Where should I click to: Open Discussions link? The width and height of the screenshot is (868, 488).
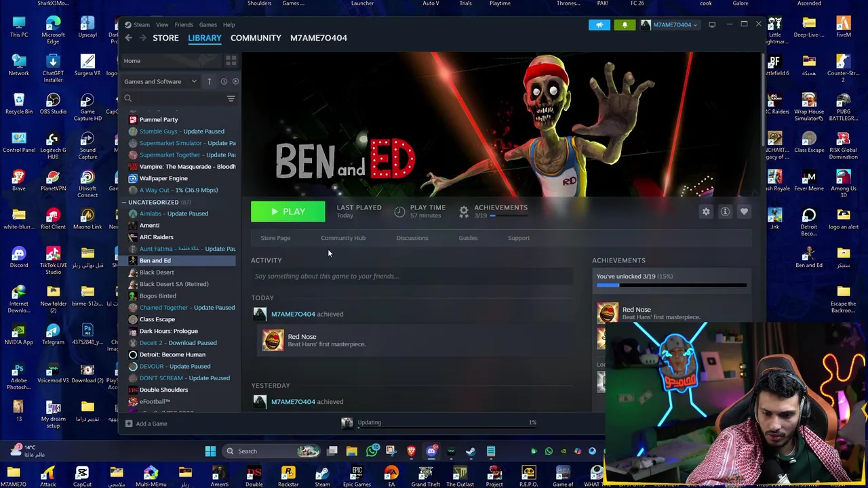pos(412,238)
